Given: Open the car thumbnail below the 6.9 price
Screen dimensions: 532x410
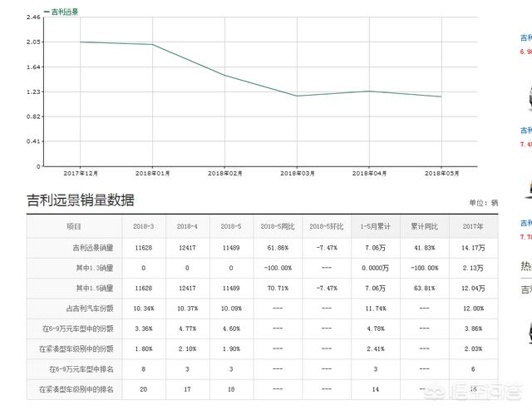Looking at the screenshot, I should (x=525, y=98).
